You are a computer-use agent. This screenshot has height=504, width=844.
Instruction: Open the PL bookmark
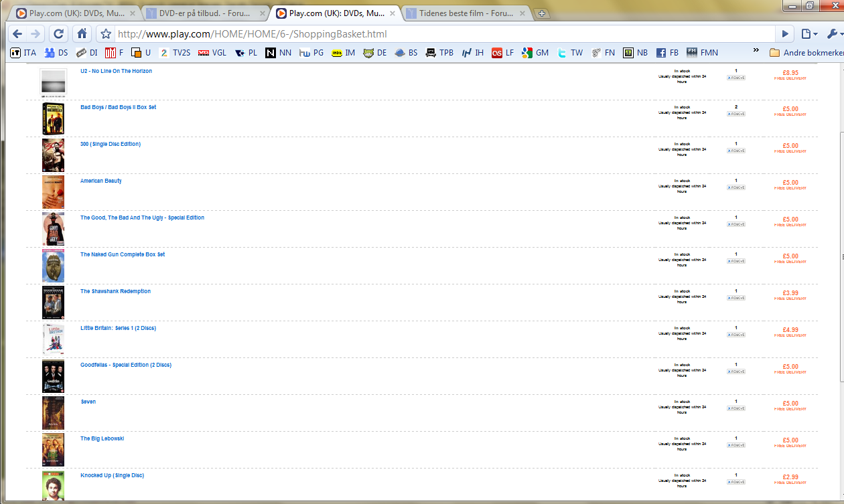pyautogui.click(x=246, y=52)
